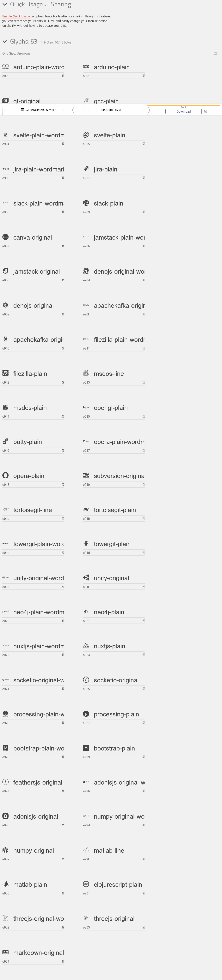
Task: Click the small code-type icon for e905
Action: pos(144,144)
